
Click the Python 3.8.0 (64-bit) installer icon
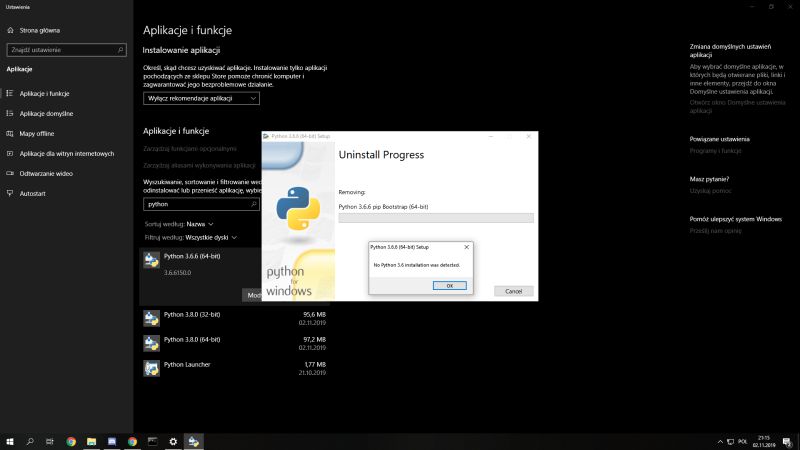tap(152, 343)
